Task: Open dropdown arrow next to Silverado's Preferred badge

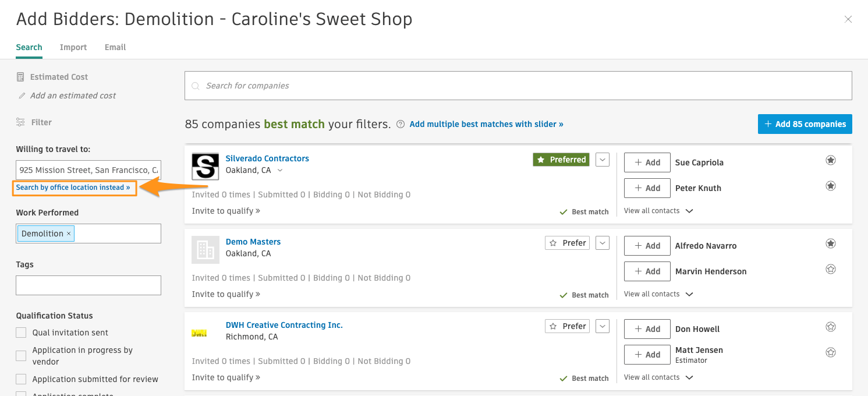Action: [x=603, y=160]
